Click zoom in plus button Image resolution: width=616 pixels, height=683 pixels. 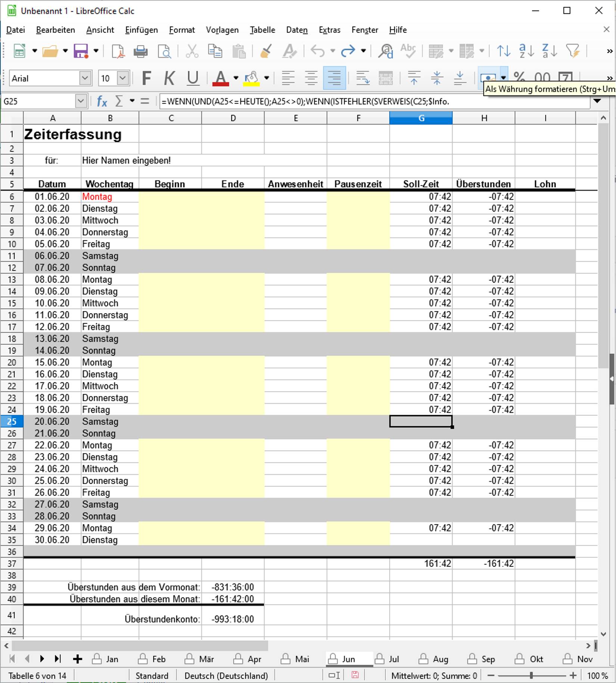pyautogui.click(x=573, y=676)
